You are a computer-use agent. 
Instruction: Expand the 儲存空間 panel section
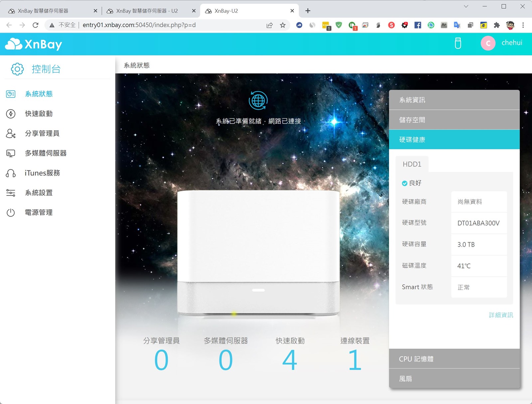[454, 120]
